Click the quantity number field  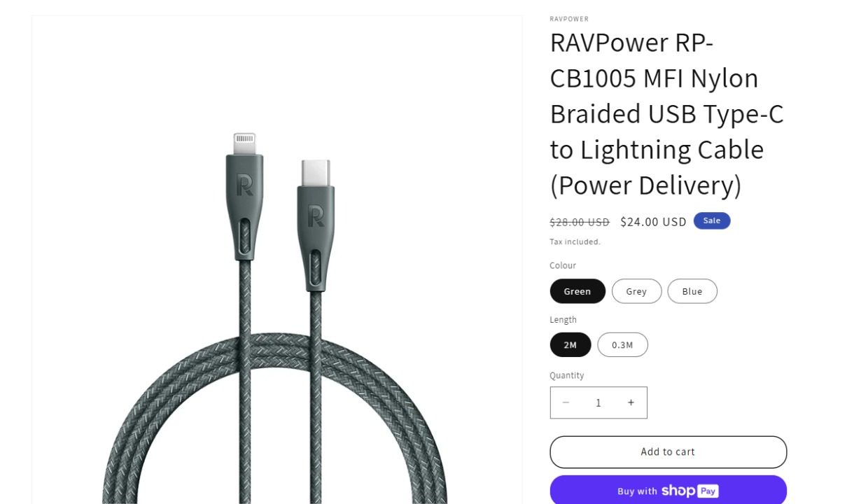[598, 402]
